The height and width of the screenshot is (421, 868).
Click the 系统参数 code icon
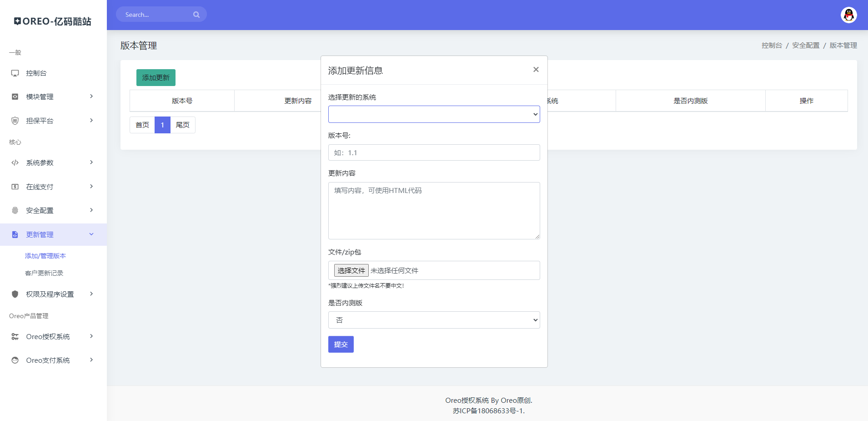click(15, 163)
